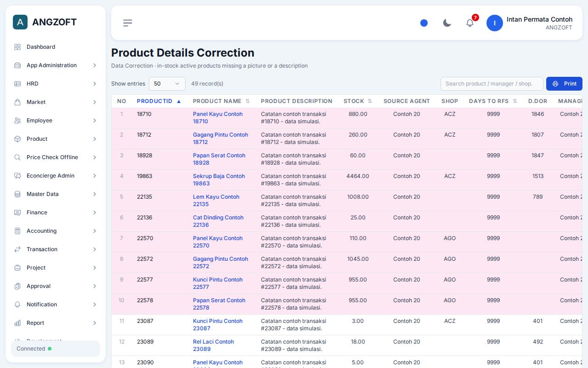Click the Employee sidebar icon

click(x=17, y=121)
